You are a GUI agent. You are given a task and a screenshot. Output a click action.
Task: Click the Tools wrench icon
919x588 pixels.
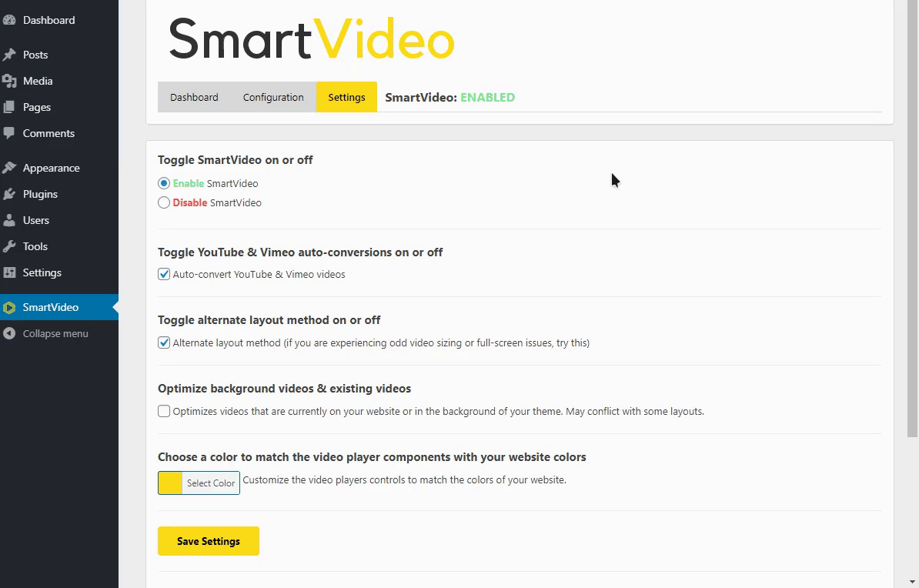8,246
